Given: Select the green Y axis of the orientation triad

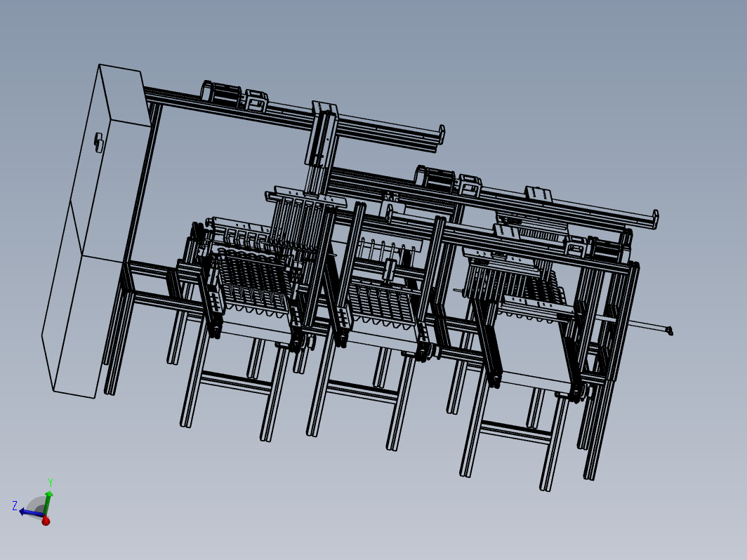Looking at the screenshot, I should click(x=48, y=502).
